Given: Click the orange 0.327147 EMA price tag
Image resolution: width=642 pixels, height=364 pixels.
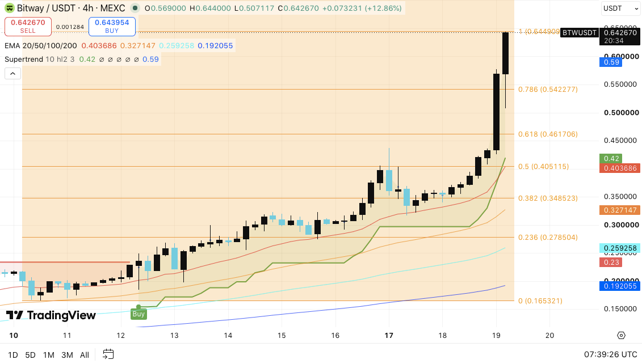Looking at the screenshot, I should pos(620,210).
